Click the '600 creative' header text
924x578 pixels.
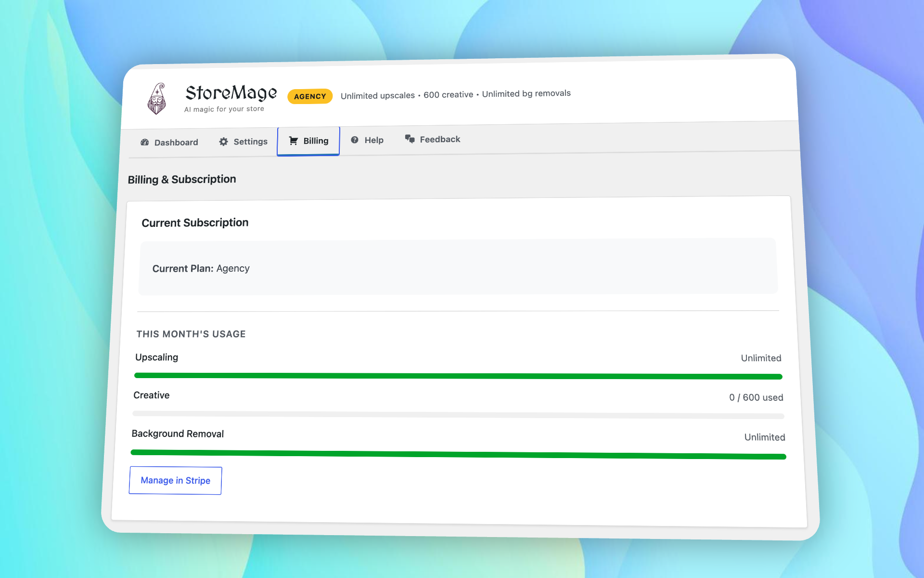pos(449,94)
